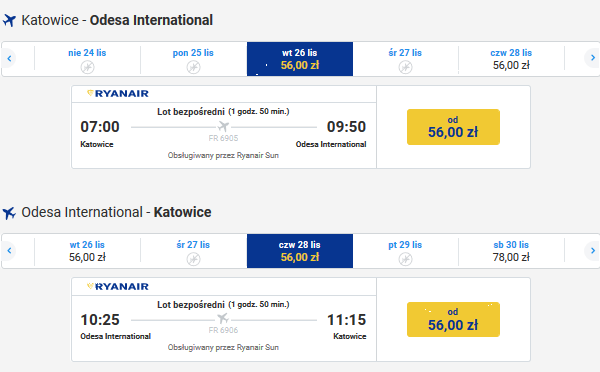Click Ryanair logo on the return flight card
The width and height of the screenshot is (600, 372).
click(118, 286)
